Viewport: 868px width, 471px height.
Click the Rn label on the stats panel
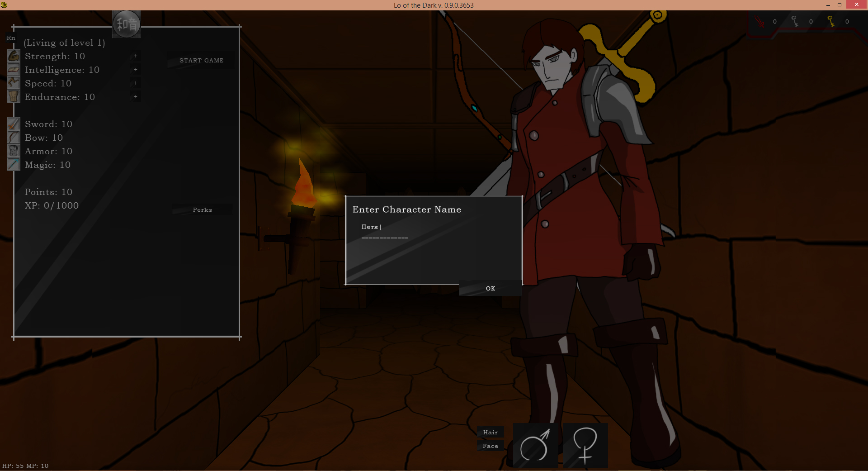tap(11, 38)
